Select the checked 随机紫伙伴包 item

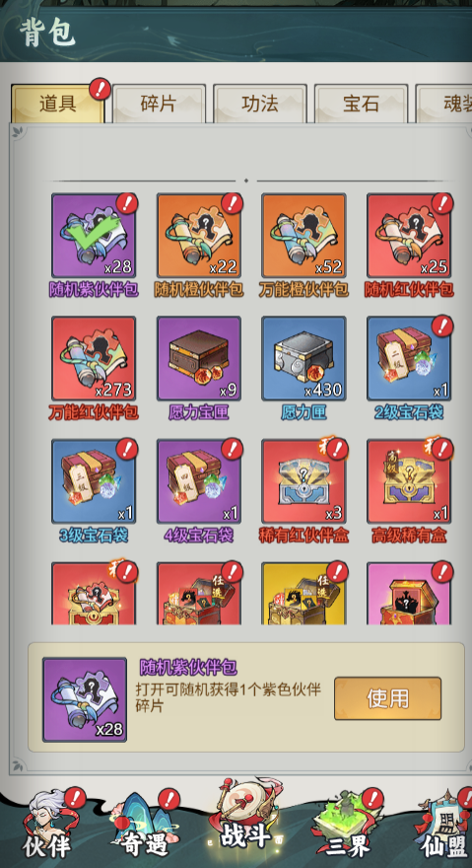(x=94, y=236)
